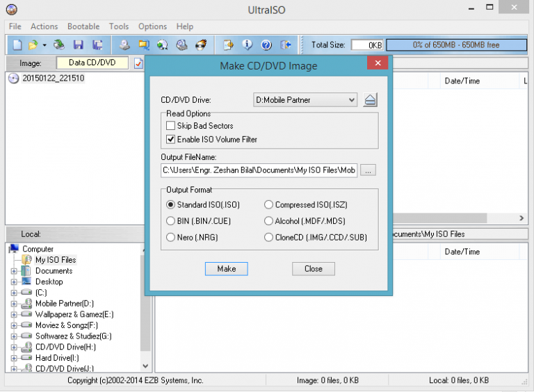
Task: Select CloneCD (.IMG/.CCD/.SUB) output format
Action: tap(268, 237)
